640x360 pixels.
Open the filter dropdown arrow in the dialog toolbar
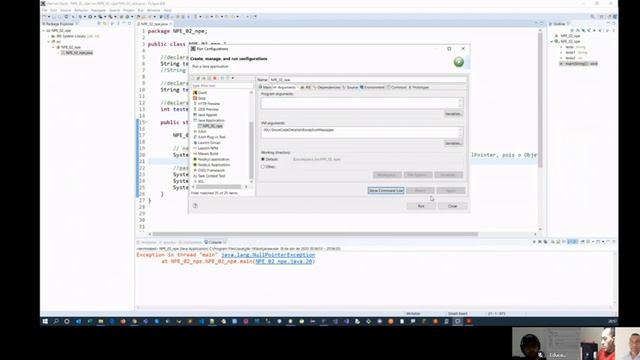233,78
